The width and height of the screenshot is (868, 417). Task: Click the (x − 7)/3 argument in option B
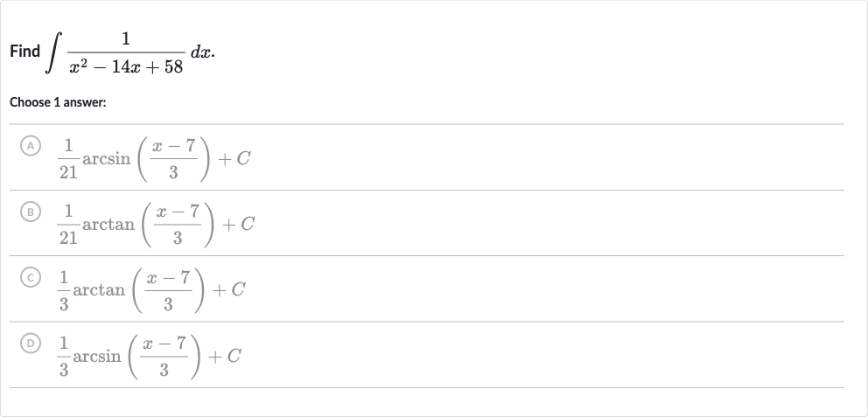177,224
